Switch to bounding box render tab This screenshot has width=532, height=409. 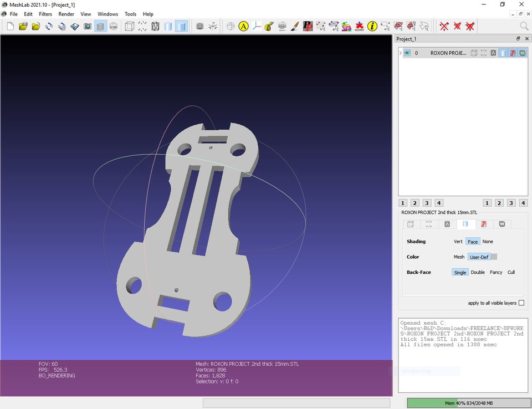click(411, 224)
